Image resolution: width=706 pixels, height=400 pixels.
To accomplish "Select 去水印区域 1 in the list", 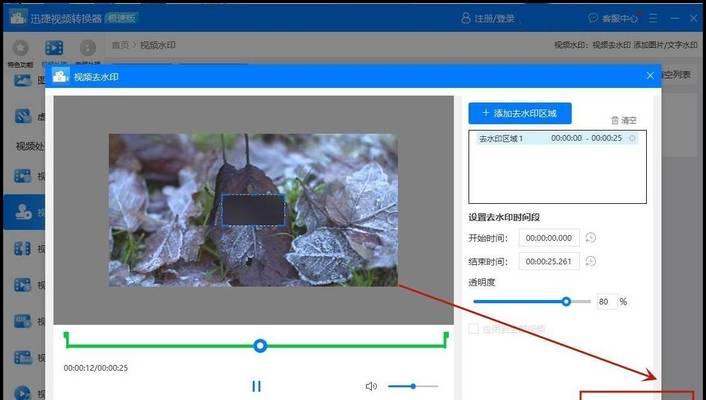I will (x=557, y=138).
